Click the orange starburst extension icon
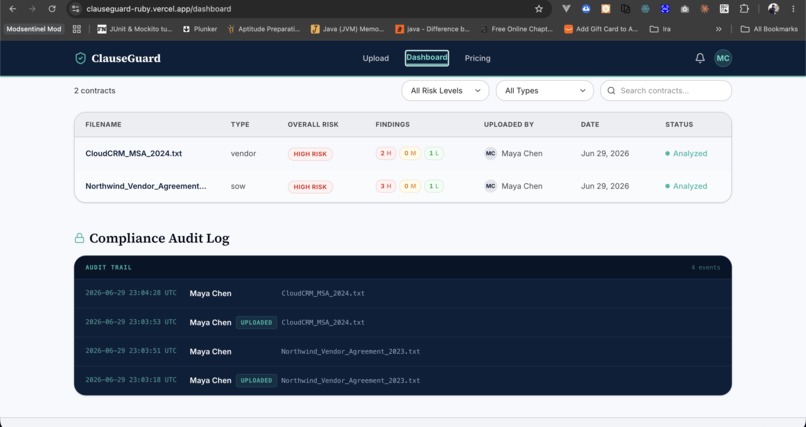The image size is (806, 427). [704, 9]
